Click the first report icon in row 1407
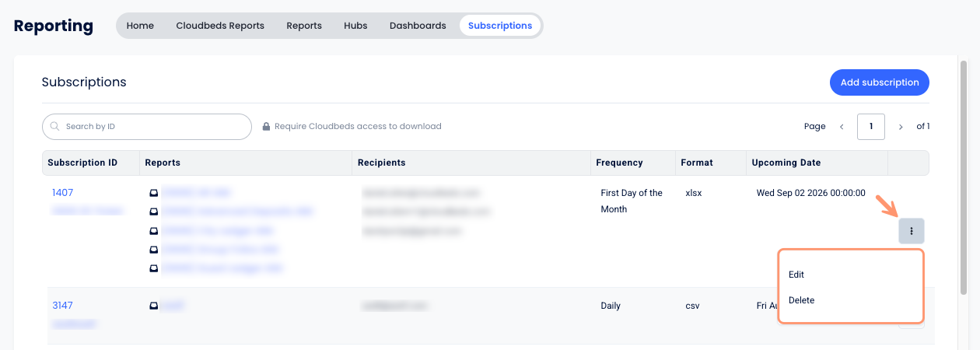The height and width of the screenshot is (350, 980). 154,192
